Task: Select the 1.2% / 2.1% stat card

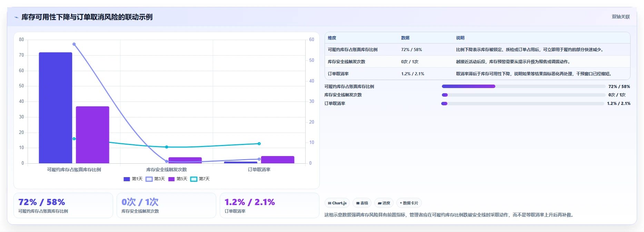Action: pyautogui.click(x=269, y=205)
